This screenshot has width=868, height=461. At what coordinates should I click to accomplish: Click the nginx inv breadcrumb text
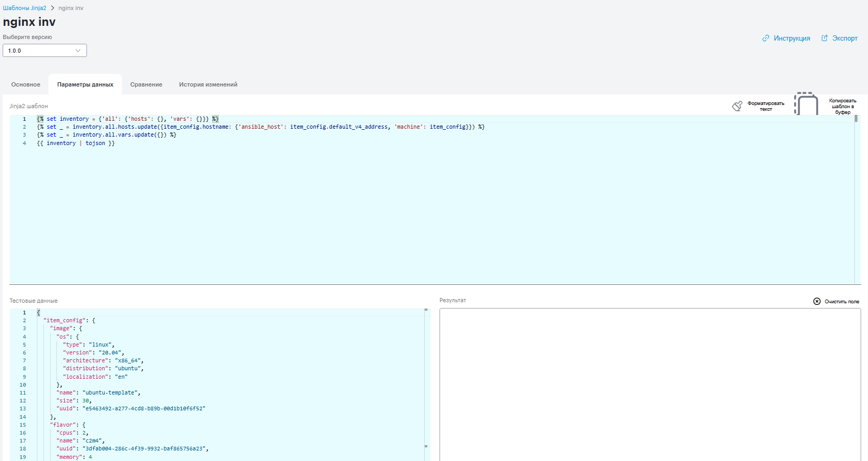click(x=71, y=8)
